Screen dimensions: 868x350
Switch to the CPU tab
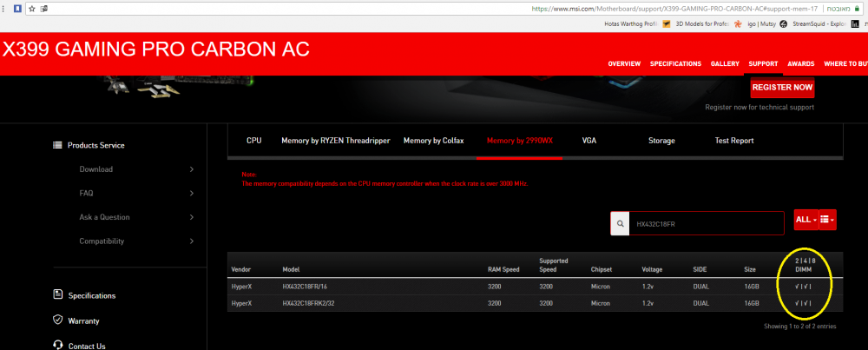pyautogui.click(x=254, y=141)
